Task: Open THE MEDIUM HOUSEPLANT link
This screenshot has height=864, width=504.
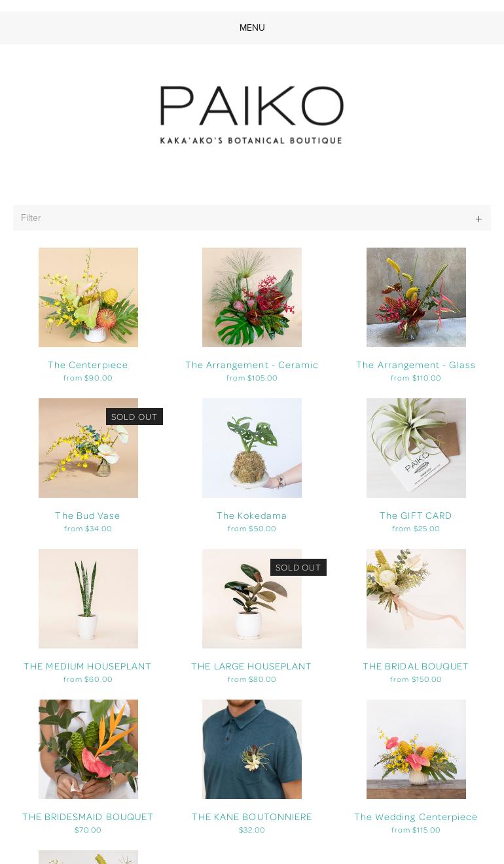Action: 88,666
